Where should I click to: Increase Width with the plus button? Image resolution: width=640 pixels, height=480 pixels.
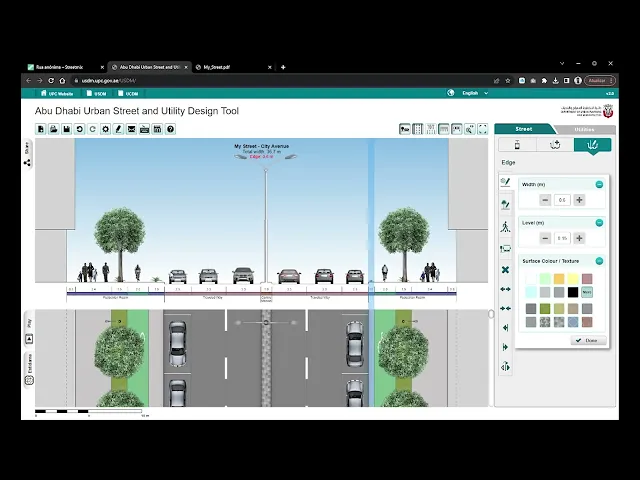[x=579, y=200]
